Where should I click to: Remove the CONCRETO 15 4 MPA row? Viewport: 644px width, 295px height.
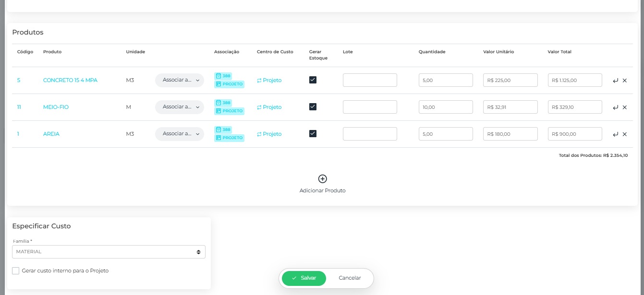coord(625,81)
